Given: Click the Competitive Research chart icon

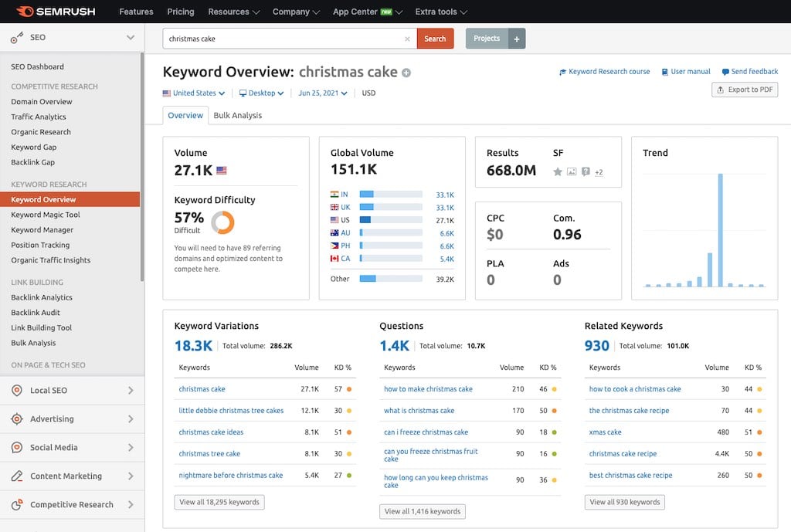Looking at the screenshot, I should click(x=17, y=504).
